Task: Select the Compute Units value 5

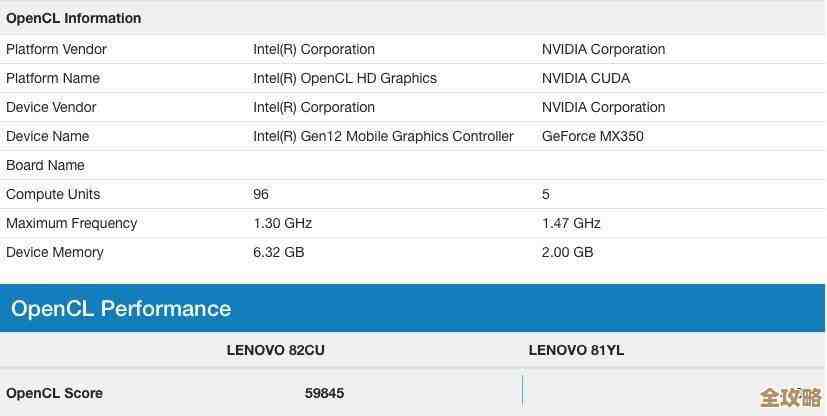Action: tap(546, 194)
